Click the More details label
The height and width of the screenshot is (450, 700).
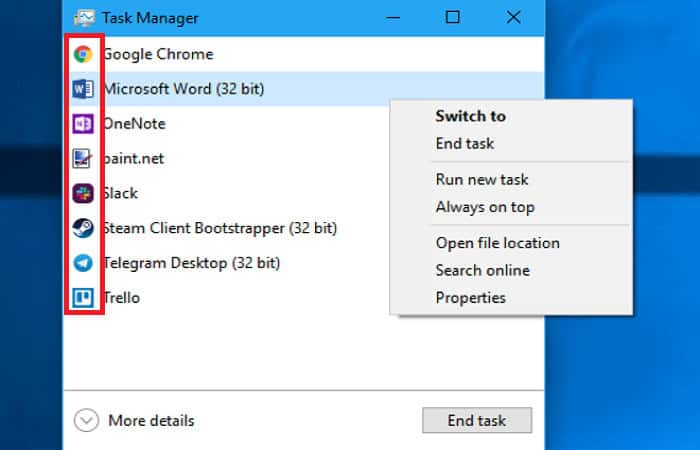151,421
